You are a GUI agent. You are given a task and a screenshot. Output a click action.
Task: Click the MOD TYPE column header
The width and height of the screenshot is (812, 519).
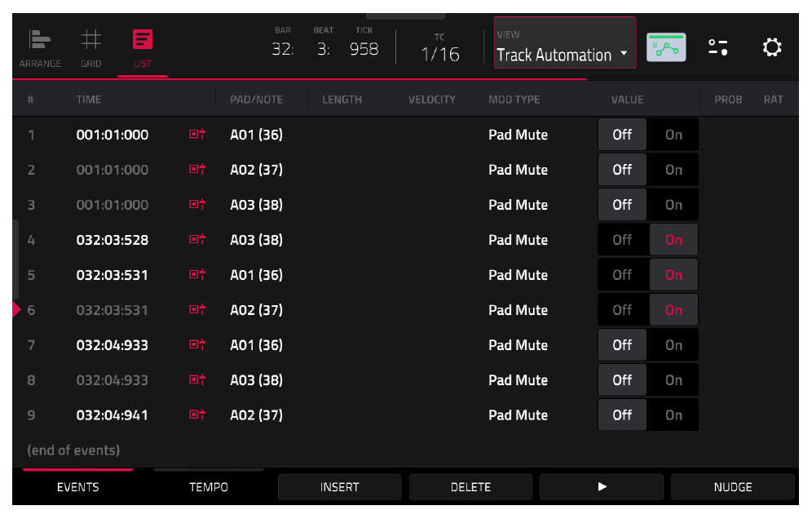pyautogui.click(x=514, y=100)
